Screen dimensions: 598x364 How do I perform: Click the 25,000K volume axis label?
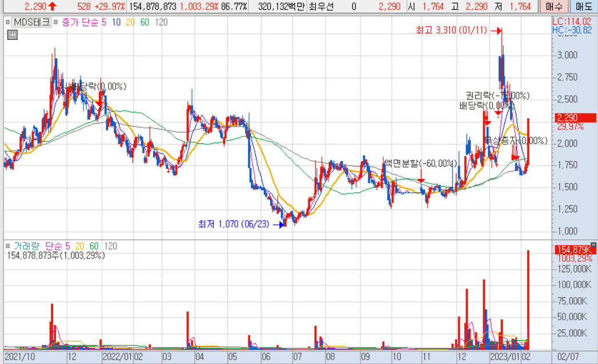click(572, 334)
